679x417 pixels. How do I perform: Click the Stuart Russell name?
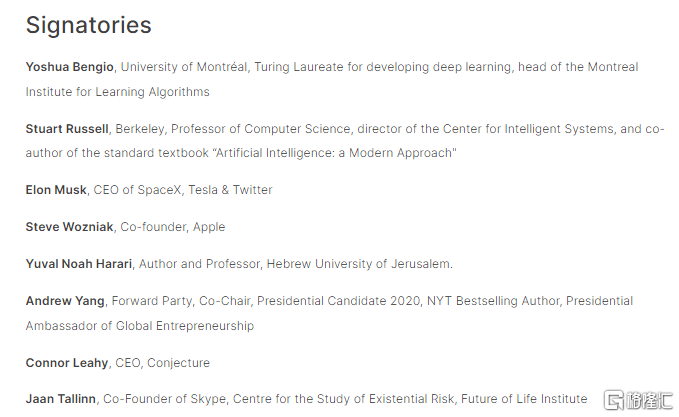click(x=68, y=129)
